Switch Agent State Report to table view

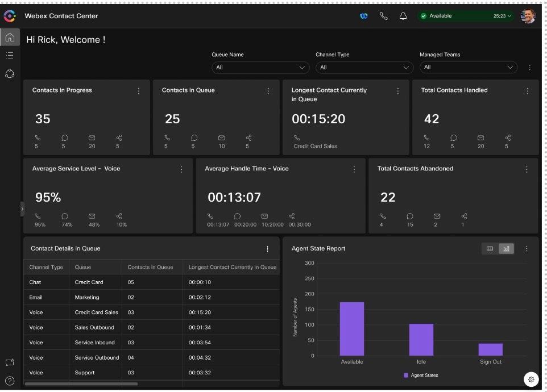click(x=489, y=248)
